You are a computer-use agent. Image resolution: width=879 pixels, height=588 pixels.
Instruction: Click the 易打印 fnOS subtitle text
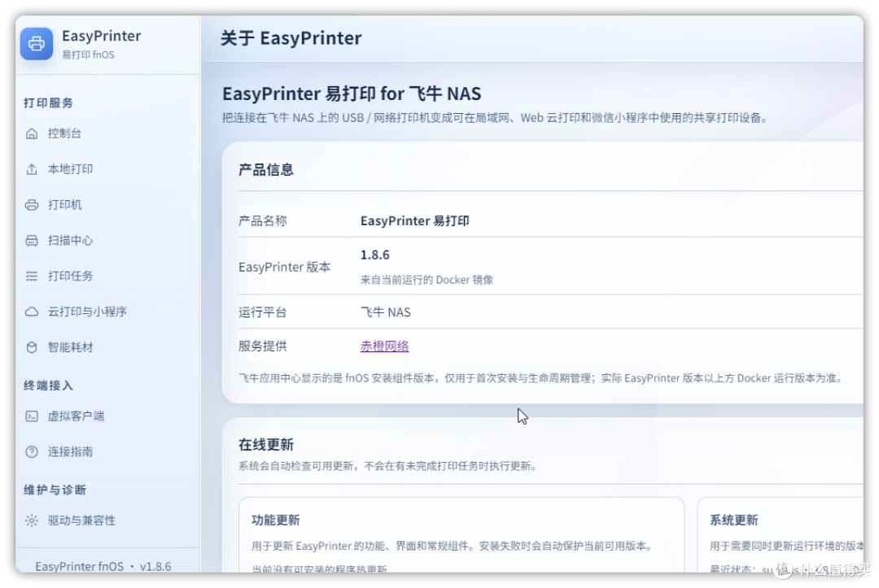88,54
